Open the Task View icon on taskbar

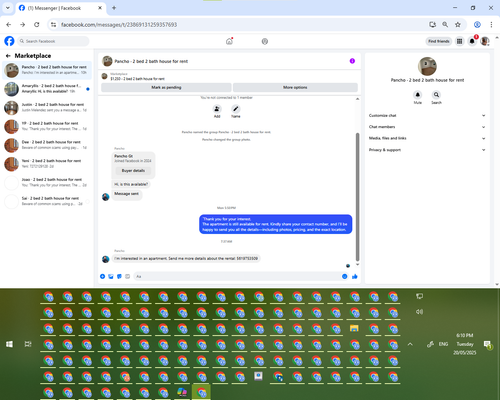(28, 344)
